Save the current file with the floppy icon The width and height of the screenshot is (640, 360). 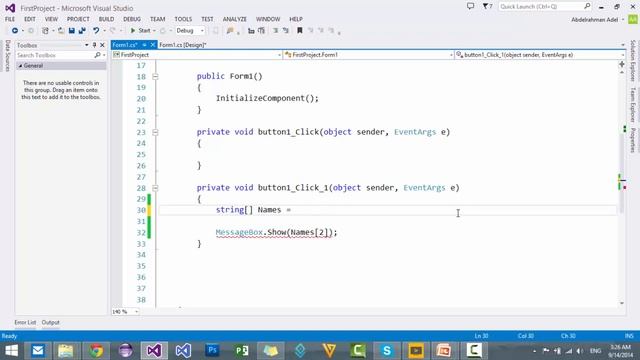(x=71, y=31)
